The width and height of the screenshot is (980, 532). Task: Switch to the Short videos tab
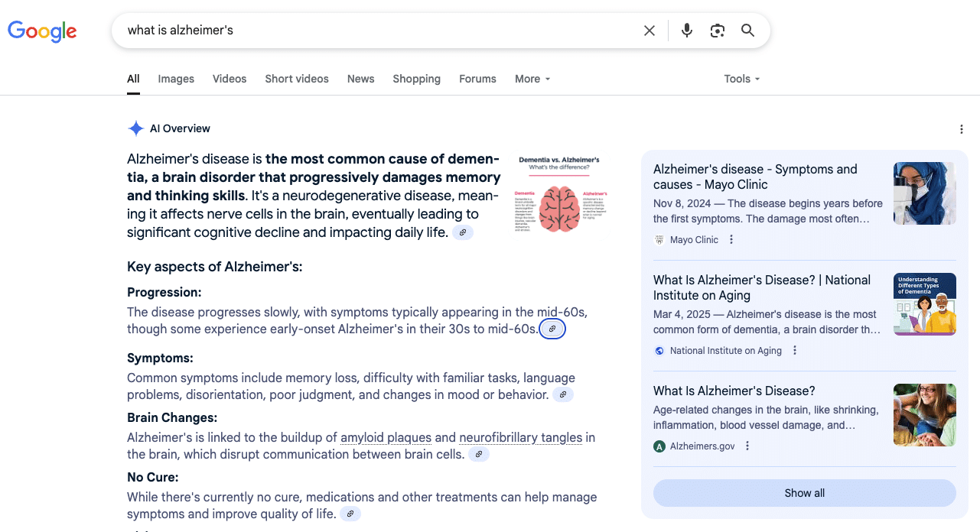click(297, 79)
